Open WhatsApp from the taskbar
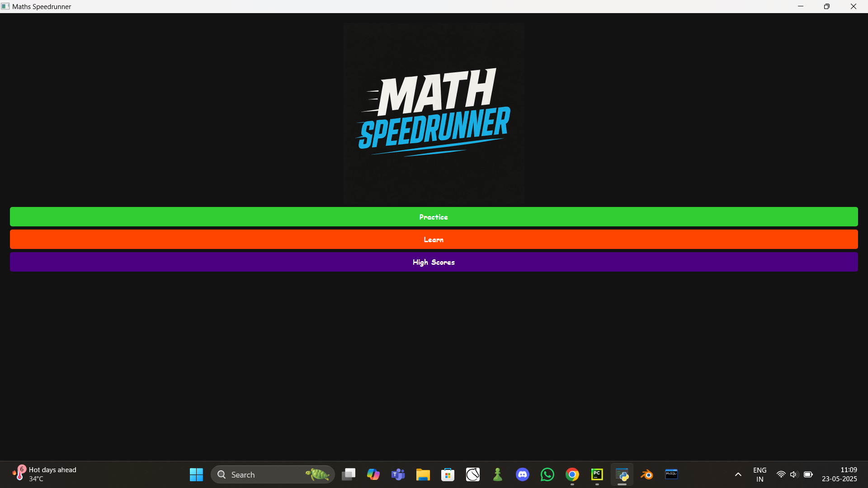Viewport: 868px width, 488px height. click(547, 474)
